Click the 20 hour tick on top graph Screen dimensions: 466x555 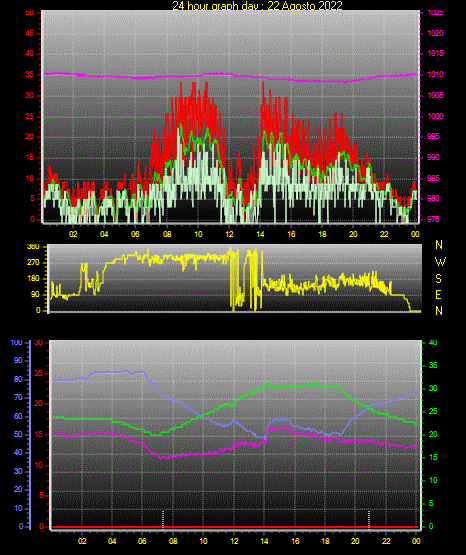[353, 234]
